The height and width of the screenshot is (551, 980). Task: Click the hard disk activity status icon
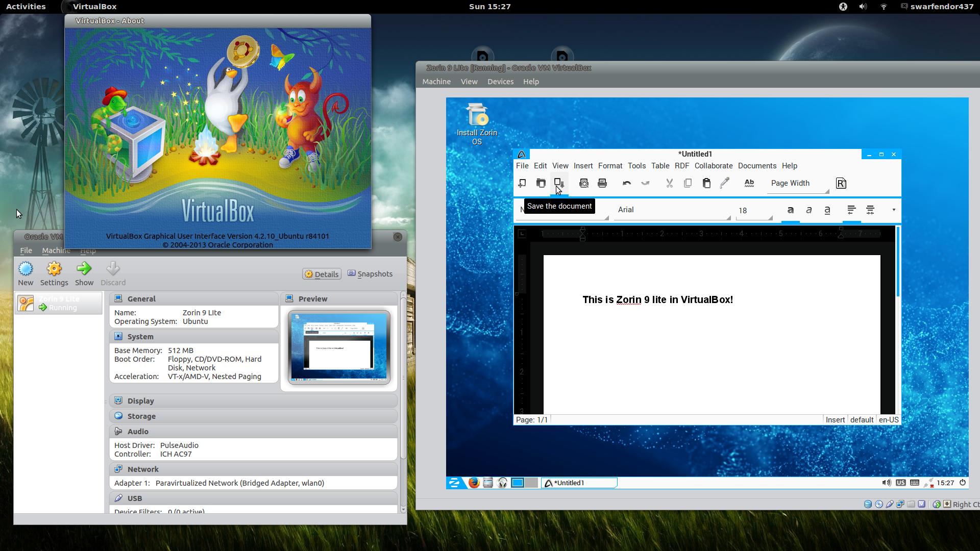coord(868,504)
